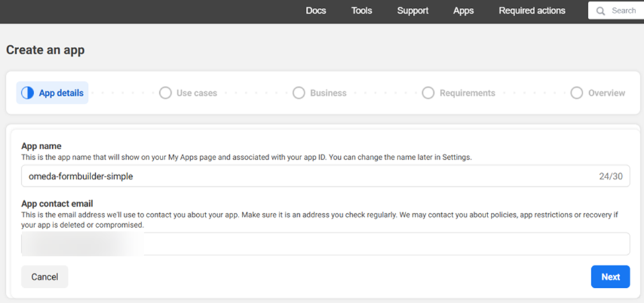Open Required actions in the top bar
The width and height of the screenshot is (644, 303).
532,11
